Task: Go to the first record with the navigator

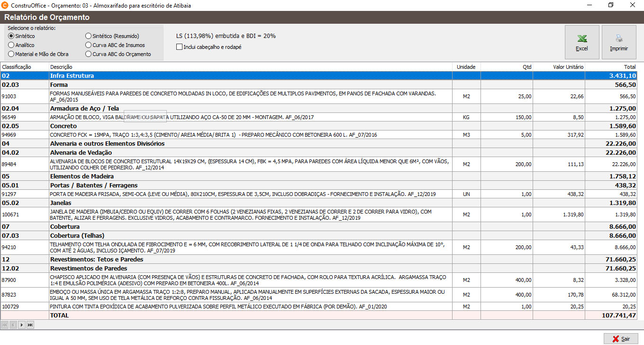Action: 5,325
